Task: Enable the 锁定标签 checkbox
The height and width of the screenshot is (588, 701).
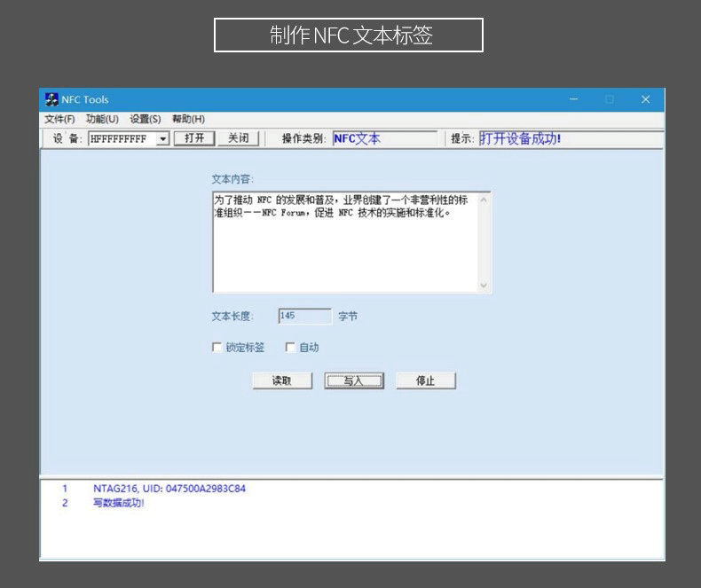Action: (217, 347)
